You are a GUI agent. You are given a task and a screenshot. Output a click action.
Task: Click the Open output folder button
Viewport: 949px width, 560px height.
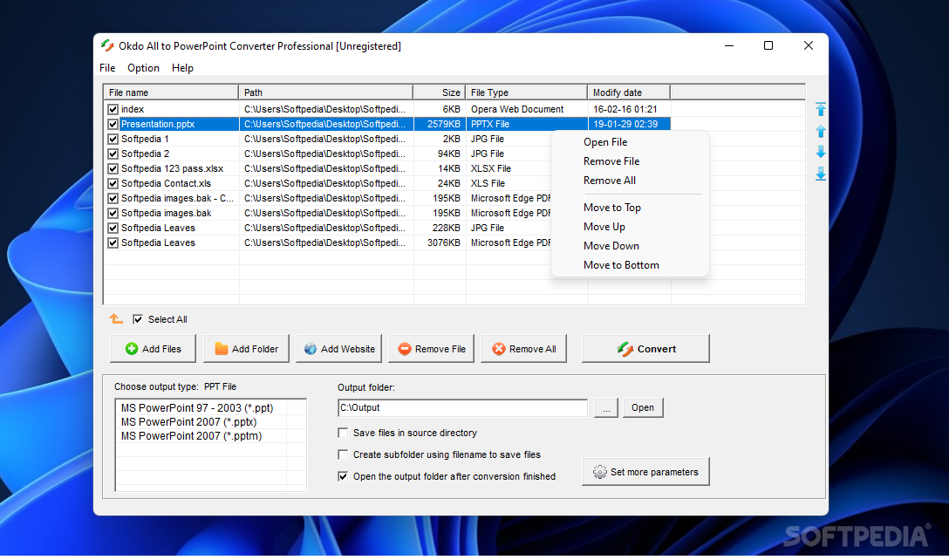point(643,408)
